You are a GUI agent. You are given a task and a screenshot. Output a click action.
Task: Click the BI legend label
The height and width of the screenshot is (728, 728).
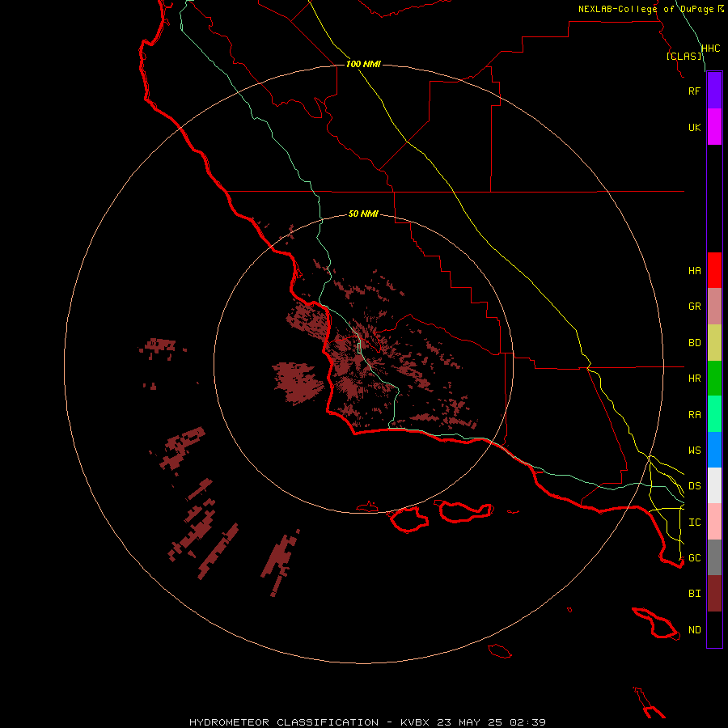694,594
